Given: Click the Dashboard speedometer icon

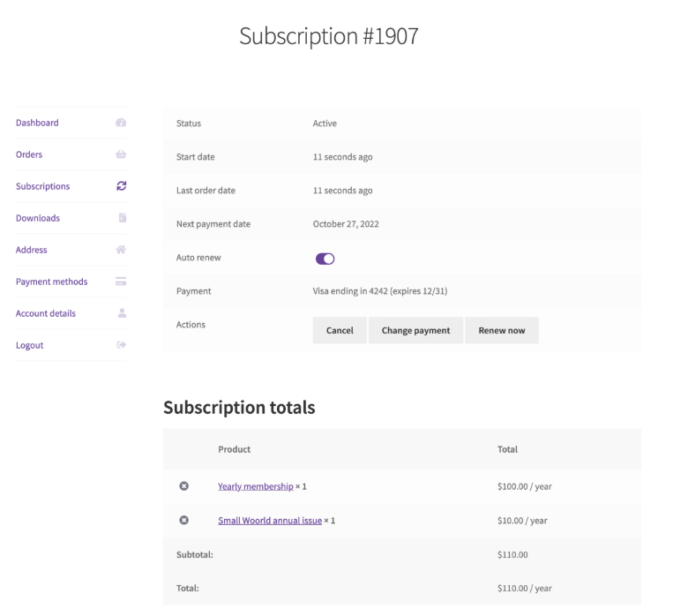Looking at the screenshot, I should 122,123.
